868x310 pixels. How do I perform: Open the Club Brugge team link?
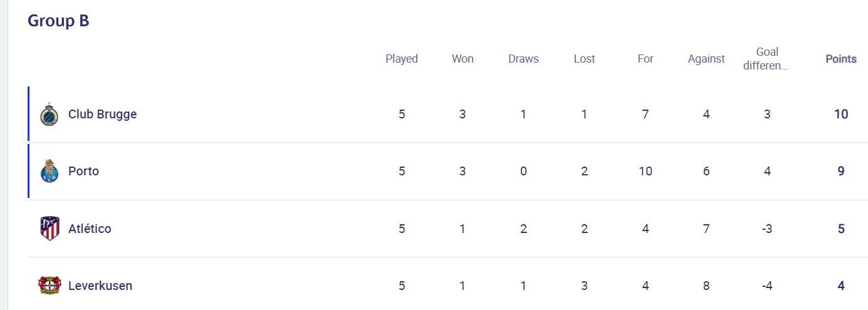pyautogui.click(x=102, y=115)
